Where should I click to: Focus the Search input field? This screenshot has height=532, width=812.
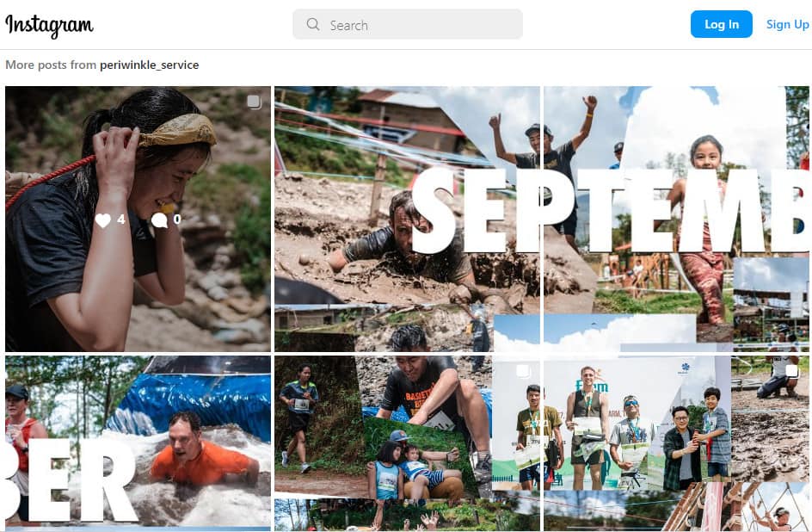coord(408,24)
